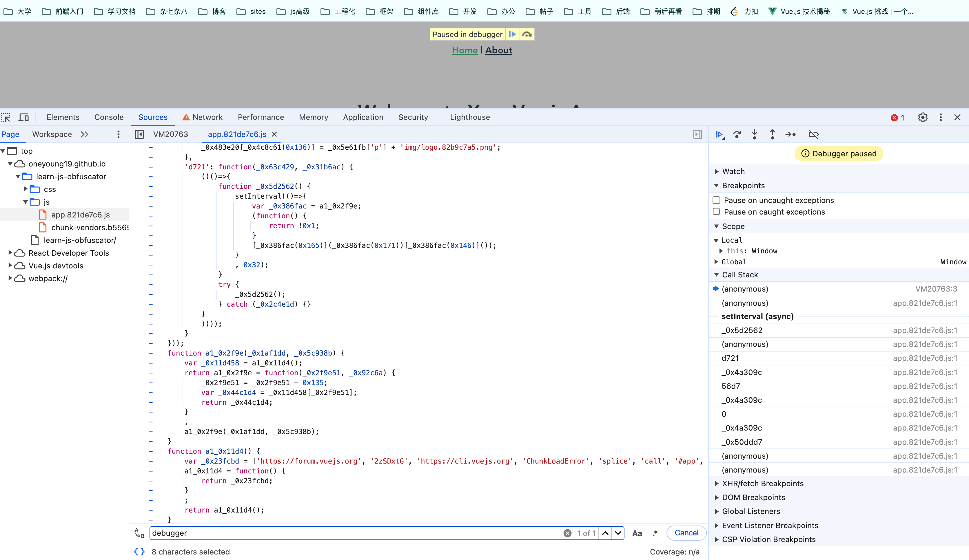Image resolution: width=969 pixels, height=560 pixels.
Task: Toggle match case Aa button
Action: (637, 533)
